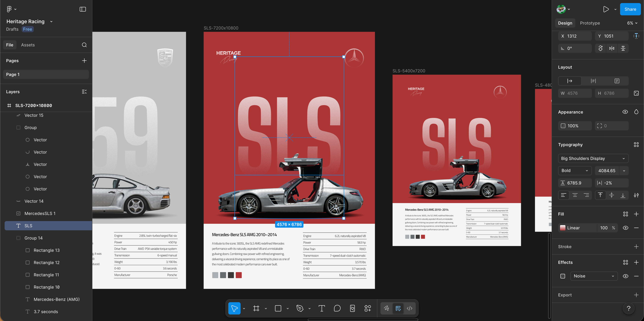
Task: Open the Big Shoulders Display font dropdown
Action: tap(593, 158)
